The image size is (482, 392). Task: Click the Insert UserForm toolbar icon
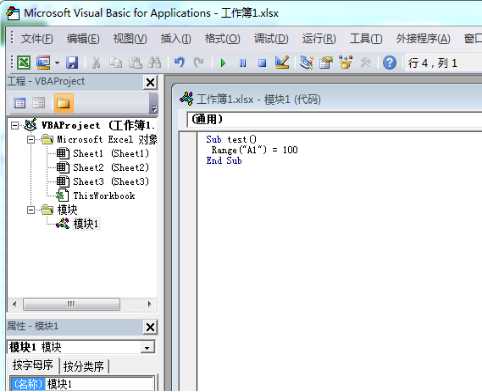click(43, 62)
